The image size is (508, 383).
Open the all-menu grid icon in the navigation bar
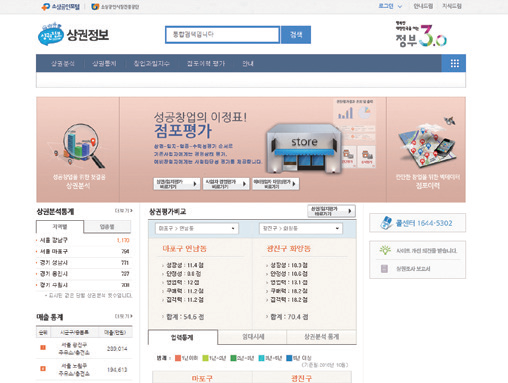pos(454,63)
